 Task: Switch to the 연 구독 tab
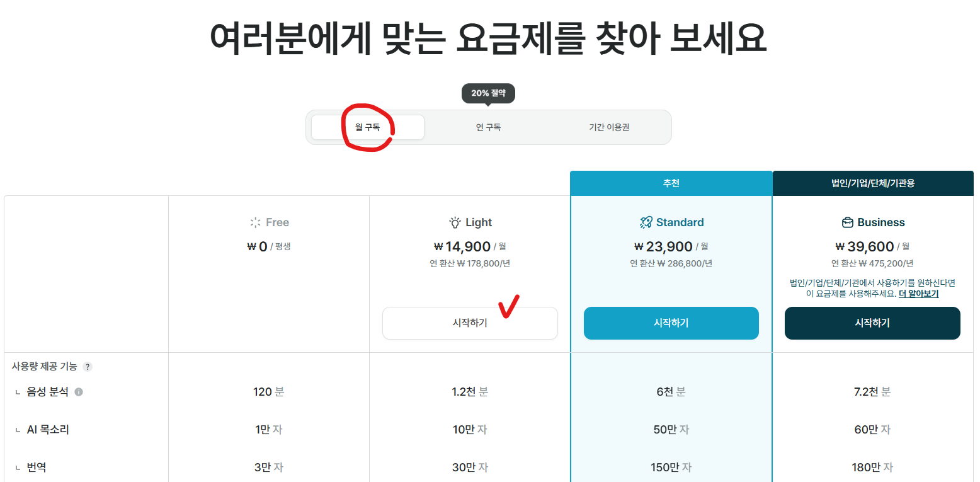[488, 127]
